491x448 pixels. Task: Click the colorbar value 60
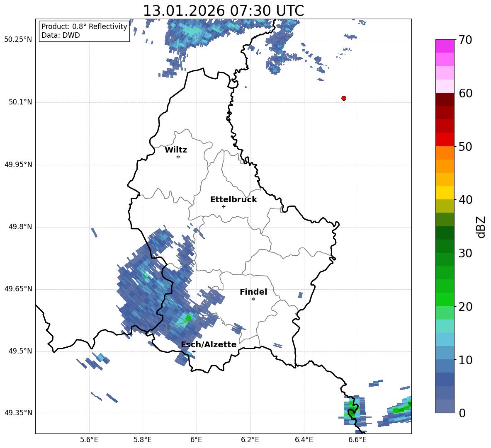coord(465,93)
